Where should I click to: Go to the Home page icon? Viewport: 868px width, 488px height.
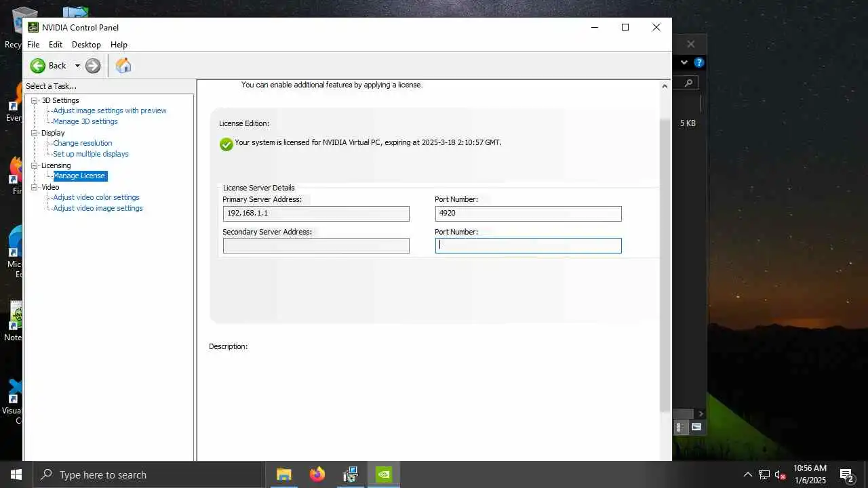point(123,66)
